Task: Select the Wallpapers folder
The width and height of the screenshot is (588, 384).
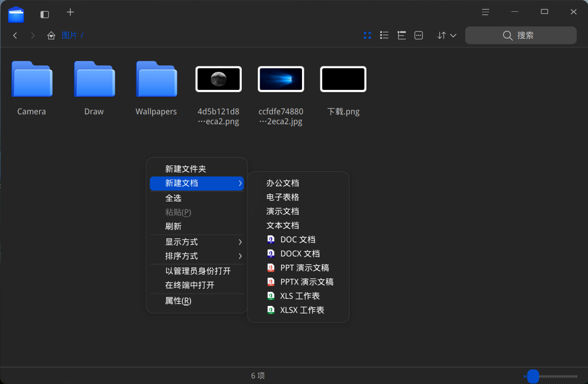Action: tap(156, 88)
